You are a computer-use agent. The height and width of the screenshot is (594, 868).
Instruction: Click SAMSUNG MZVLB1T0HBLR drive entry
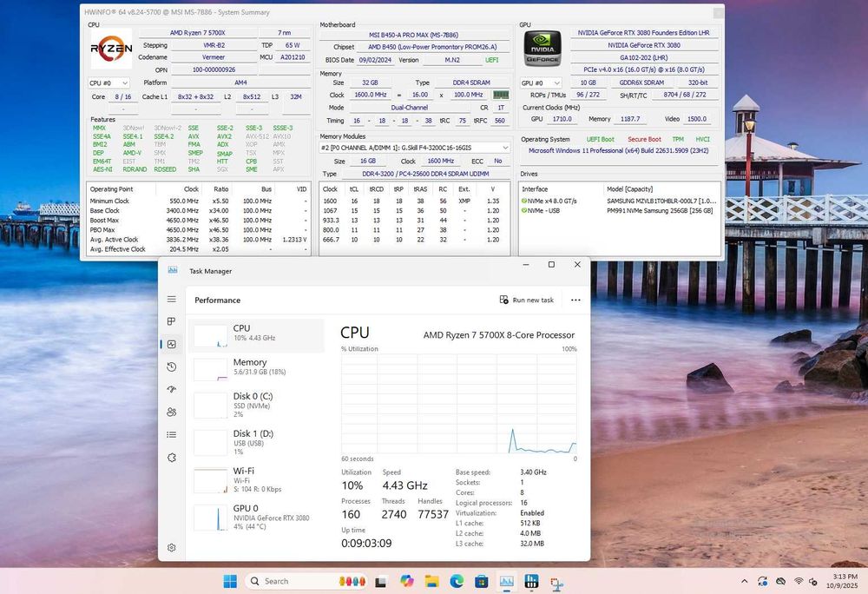pyautogui.click(x=619, y=201)
